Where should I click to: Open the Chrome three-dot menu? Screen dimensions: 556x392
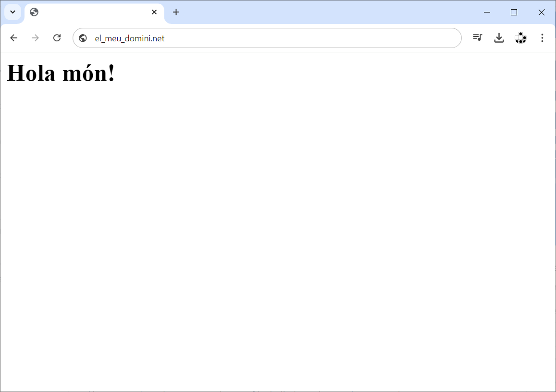pos(542,37)
